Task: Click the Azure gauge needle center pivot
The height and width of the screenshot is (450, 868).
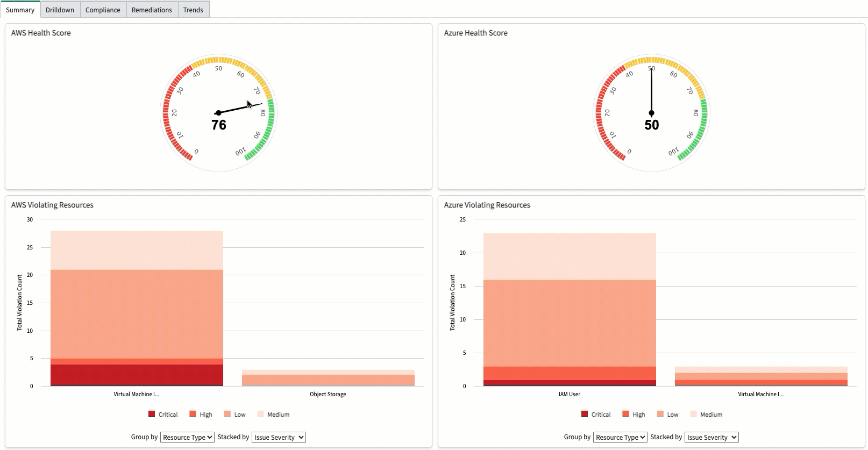Action: click(651, 113)
